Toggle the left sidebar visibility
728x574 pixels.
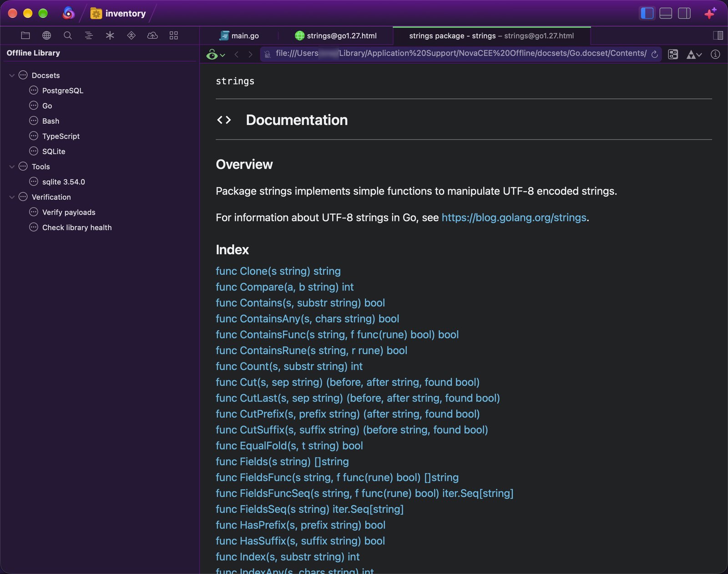coord(647,13)
